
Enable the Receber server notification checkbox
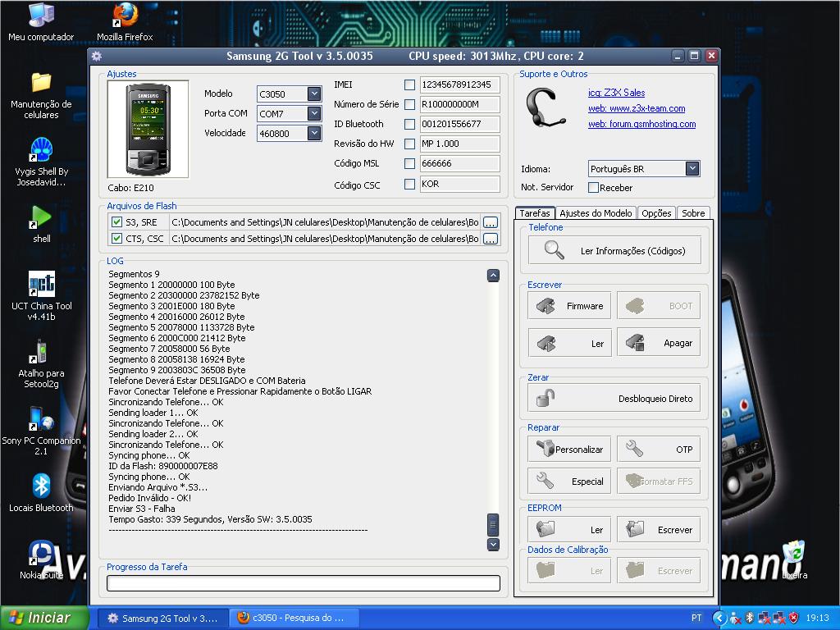[x=594, y=188]
